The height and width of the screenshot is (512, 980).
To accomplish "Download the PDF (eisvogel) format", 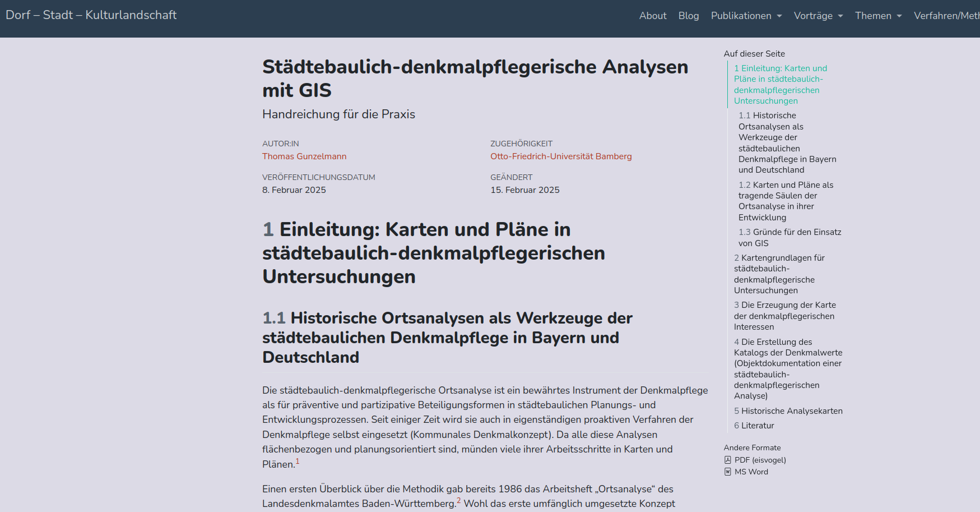I will point(760,460).
